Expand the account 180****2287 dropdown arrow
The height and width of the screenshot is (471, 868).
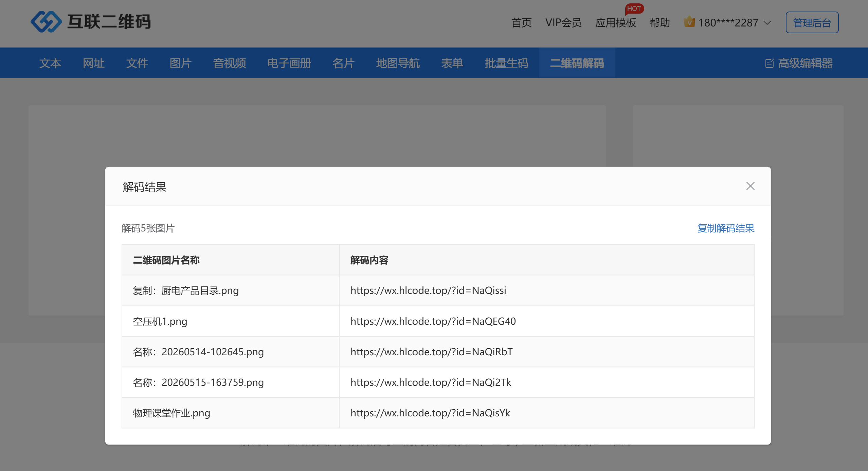[767, 23]
